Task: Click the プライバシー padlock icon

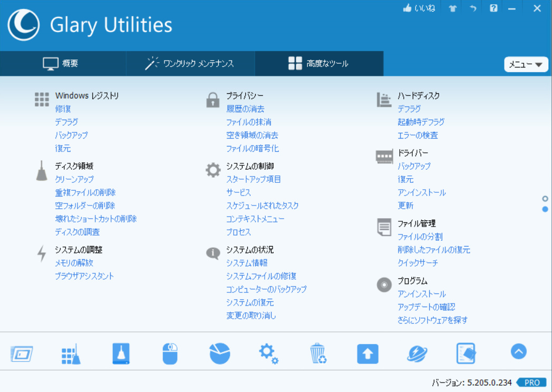Action: point(212,100)
